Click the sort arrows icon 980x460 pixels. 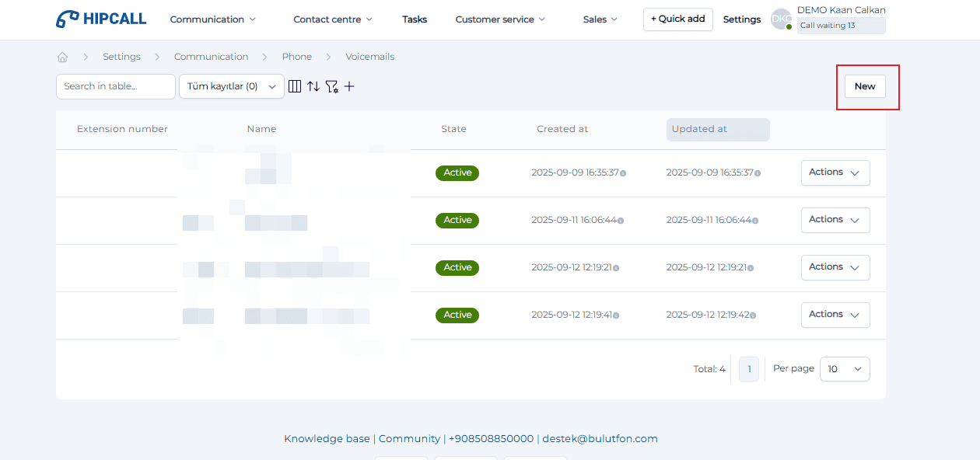click(313, 86)
